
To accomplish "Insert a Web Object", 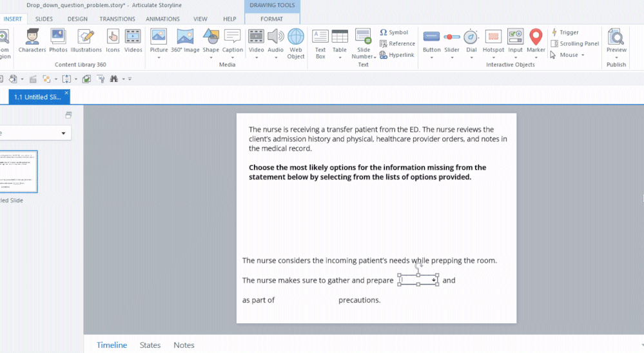I will click(296, 43).
